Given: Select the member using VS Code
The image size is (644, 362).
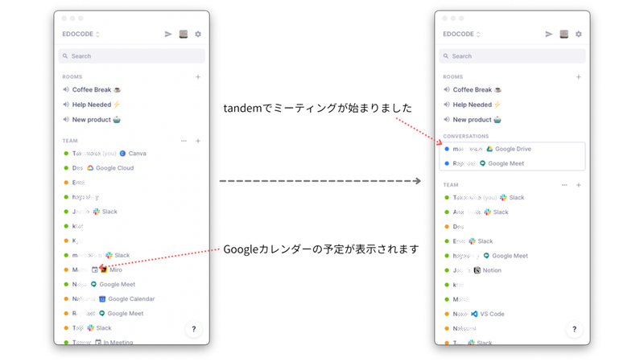Looking at the screenshot, I should point(474,314).
